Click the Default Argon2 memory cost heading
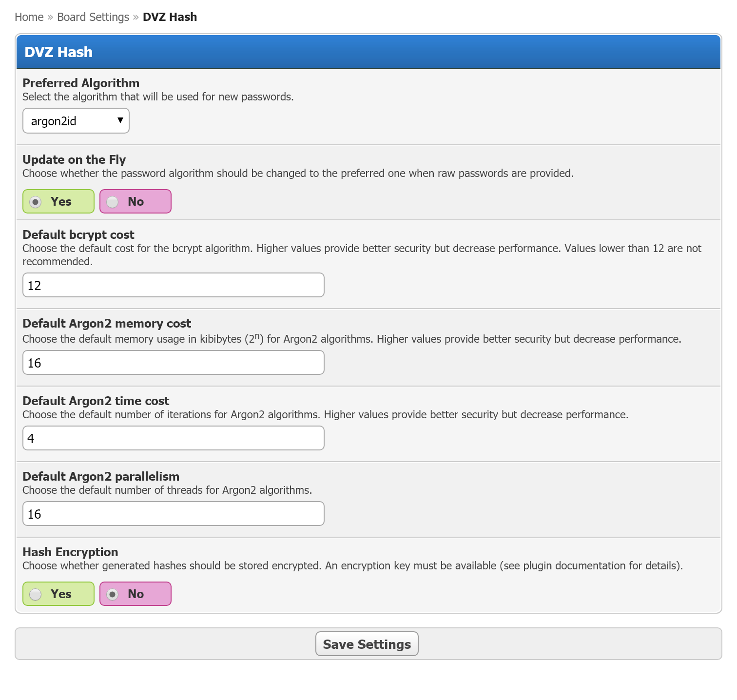737x700 pixels. 107,323
